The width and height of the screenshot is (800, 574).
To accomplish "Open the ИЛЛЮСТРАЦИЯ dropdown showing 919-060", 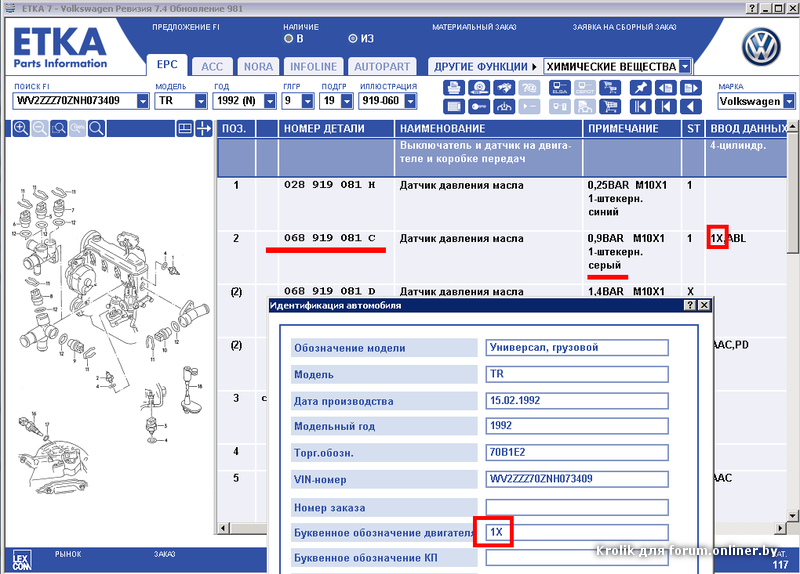I will point(410,101).
